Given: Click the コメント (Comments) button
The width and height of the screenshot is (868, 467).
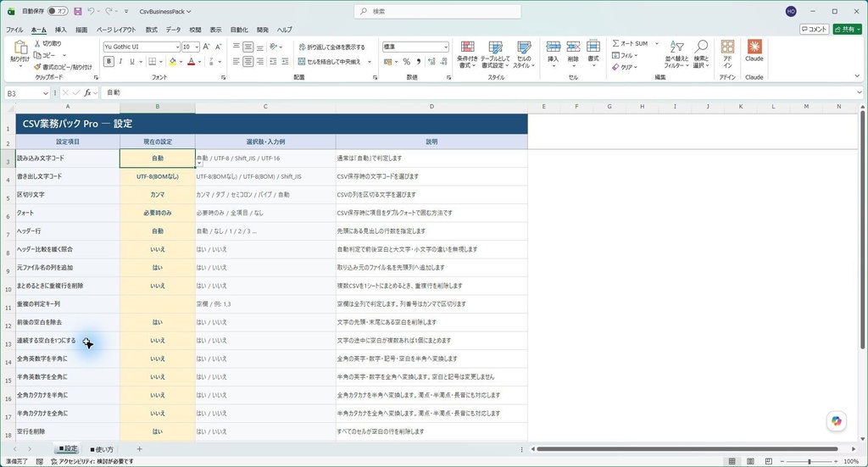Looking at the screenshot, I should coord(814,30).
